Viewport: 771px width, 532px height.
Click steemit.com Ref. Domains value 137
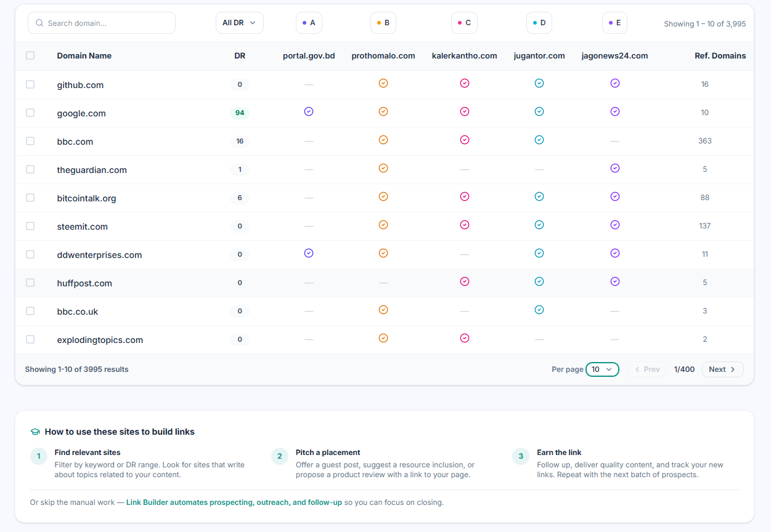coord(704,226)
